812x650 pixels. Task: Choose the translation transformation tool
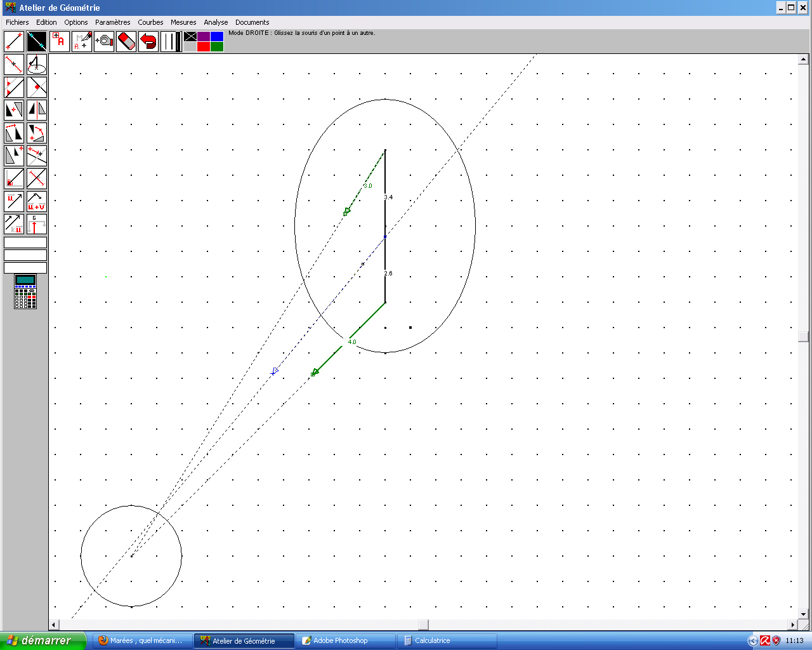pos(14,133)
